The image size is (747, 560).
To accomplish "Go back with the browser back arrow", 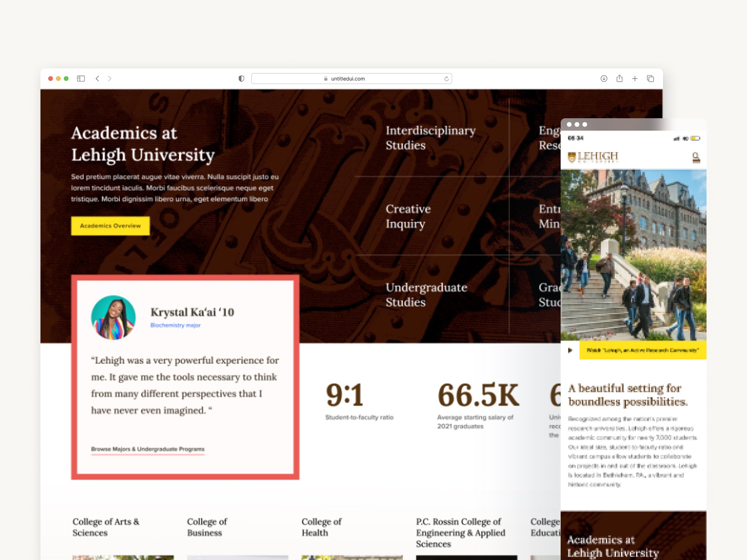I will coord(97,79).
